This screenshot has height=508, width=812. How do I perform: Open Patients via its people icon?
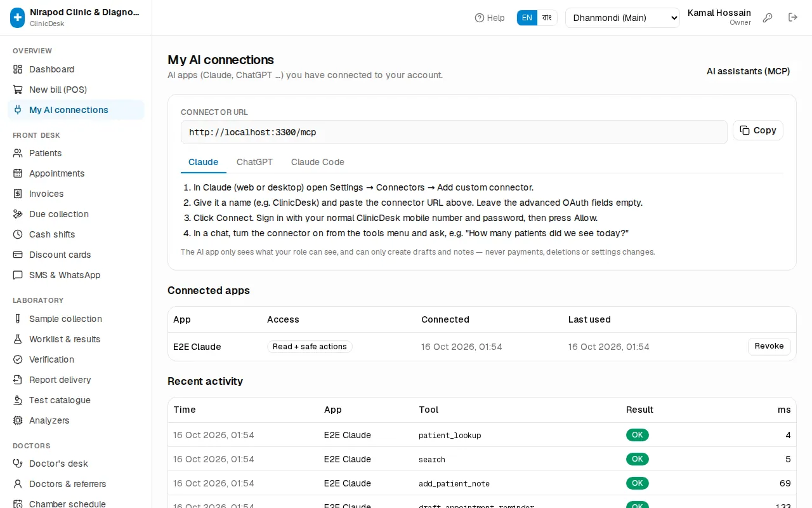[x=18, y=153]
